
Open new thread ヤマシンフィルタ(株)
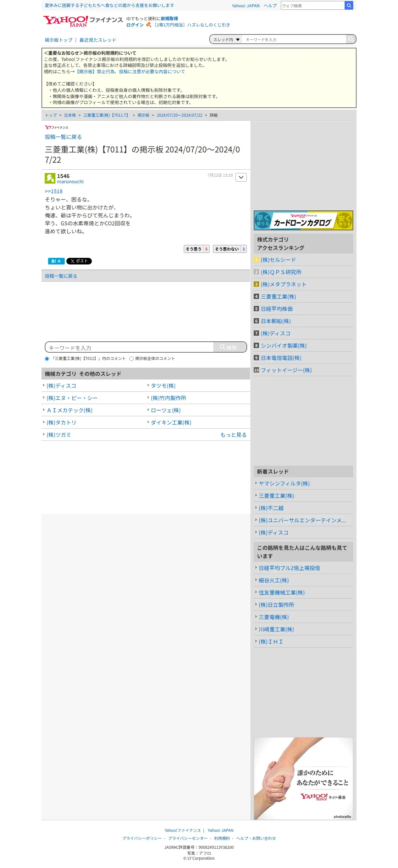click(284, 484)
